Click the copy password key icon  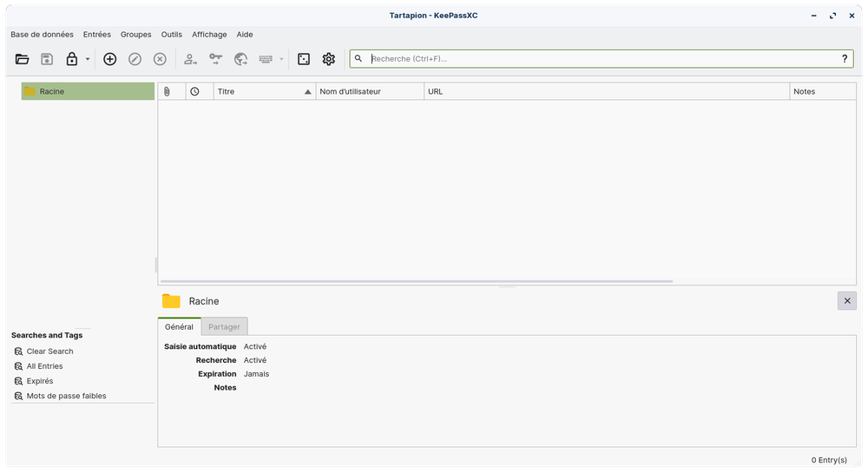tap(215, 59)
